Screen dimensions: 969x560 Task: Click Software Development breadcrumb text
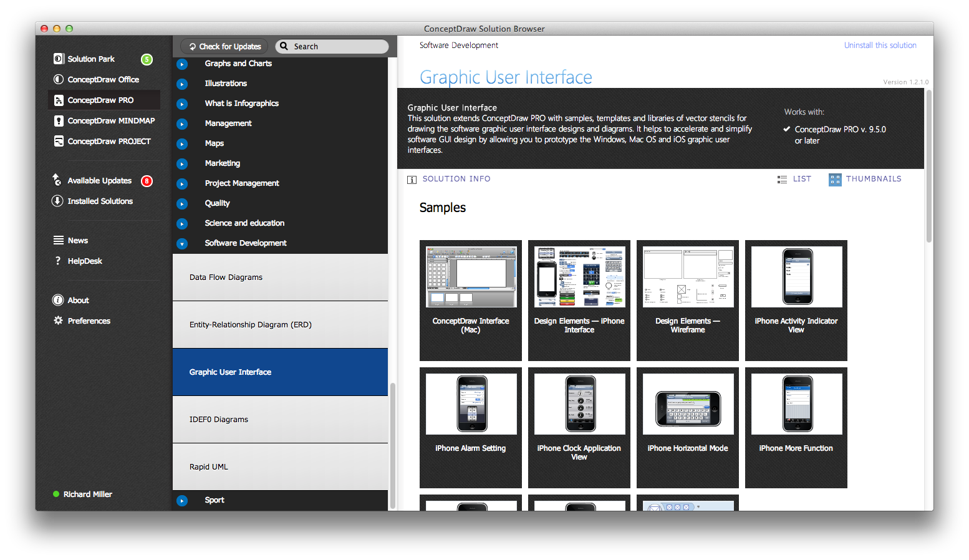[459, 46]
